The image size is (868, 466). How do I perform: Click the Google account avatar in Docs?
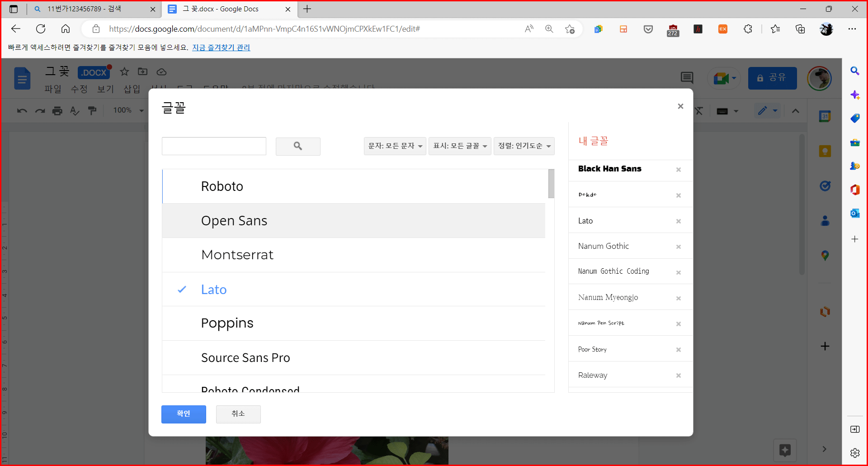pyautogui.click(x=819, y=78)
